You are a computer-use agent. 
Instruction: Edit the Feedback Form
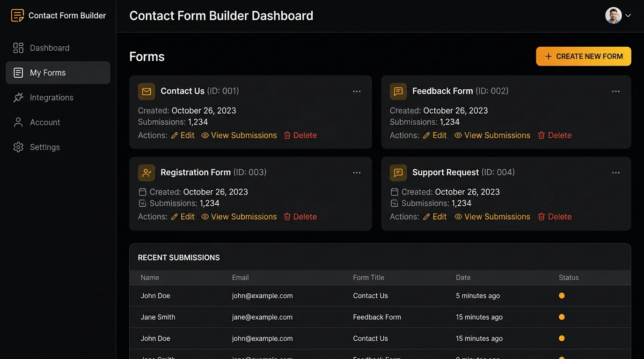click(x=435, y=135)
